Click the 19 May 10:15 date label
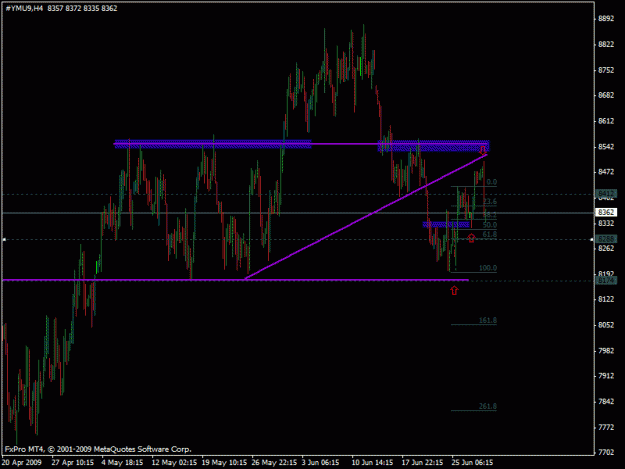Image resolution: width=625 pixels, height=469 pixels. 224,463
